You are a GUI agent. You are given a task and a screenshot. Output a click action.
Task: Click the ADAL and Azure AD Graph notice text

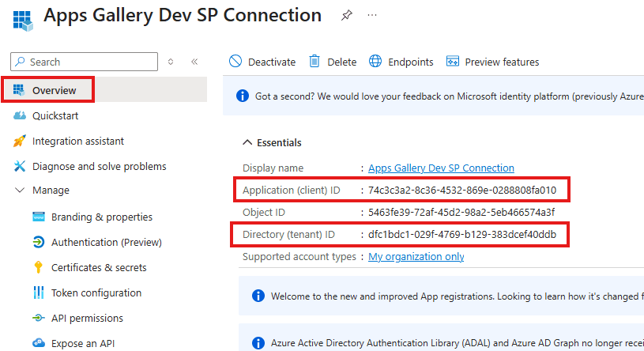pyautogui.click(x=458, y=343)
